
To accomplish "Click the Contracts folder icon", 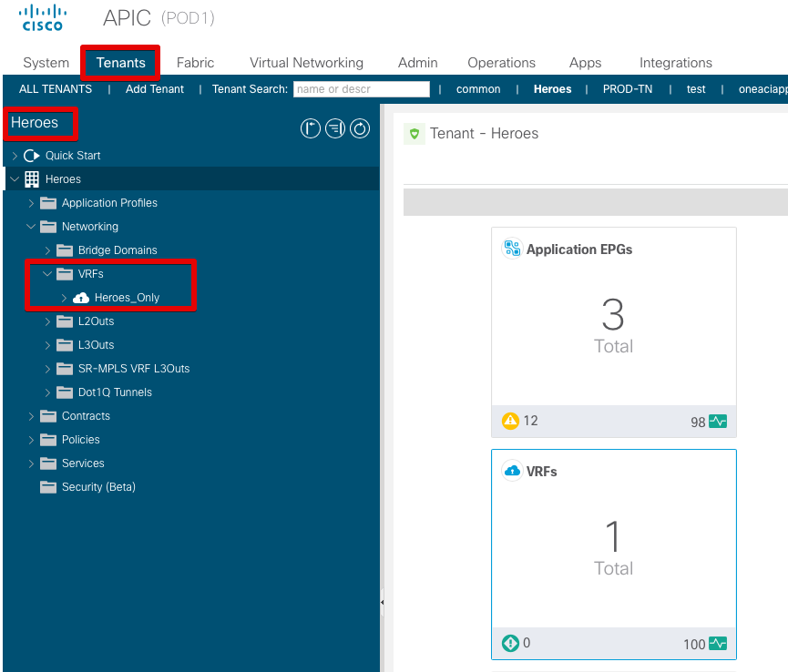I will tap(48, 416).
